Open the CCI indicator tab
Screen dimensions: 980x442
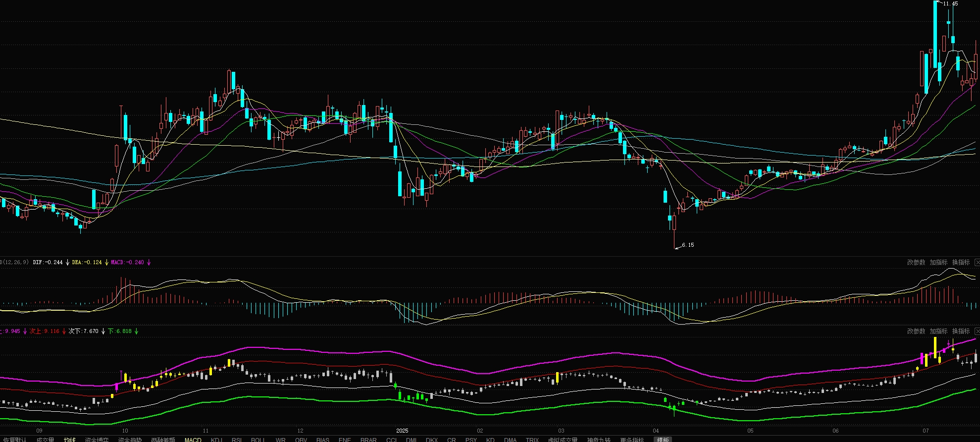click(391, 440)
